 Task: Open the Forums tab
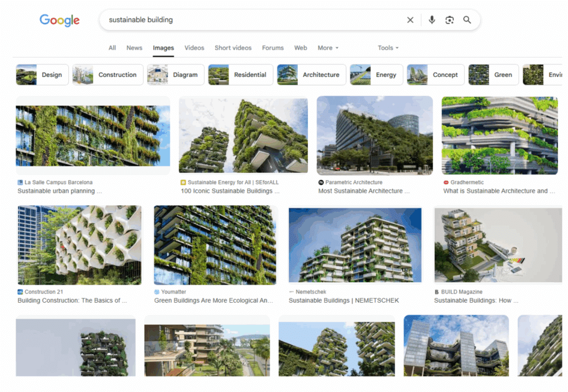click(273, 48)
